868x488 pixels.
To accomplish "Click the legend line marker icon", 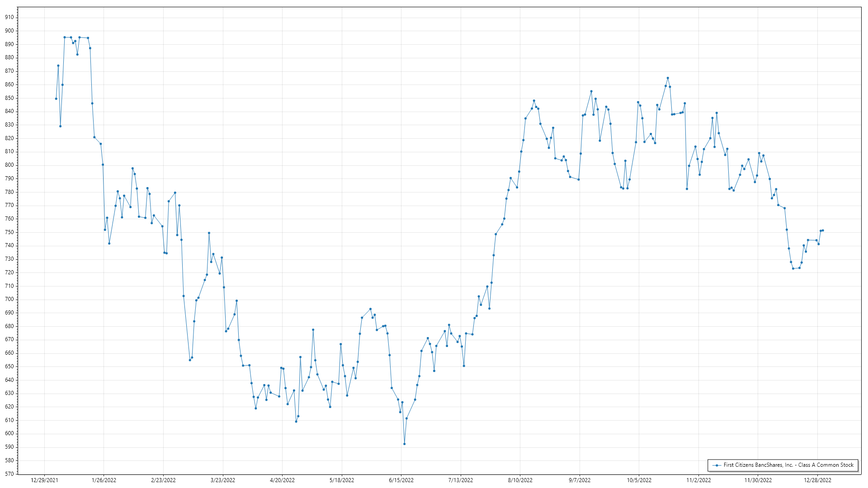I will coord(717,465).
